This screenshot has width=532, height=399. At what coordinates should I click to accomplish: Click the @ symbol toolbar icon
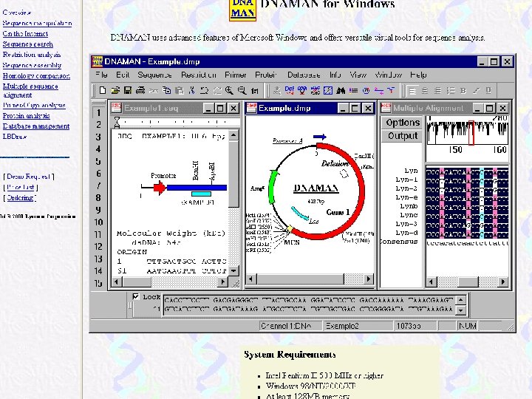[x=366, y=90]
